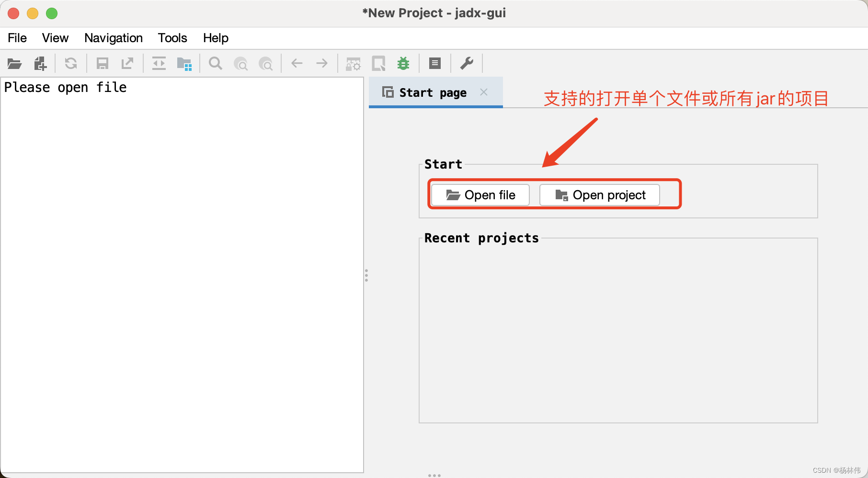The height and width of the screenshot is (478, 868).
Task: Start a text search from the toolbar
Action: (x=215, y=63)
